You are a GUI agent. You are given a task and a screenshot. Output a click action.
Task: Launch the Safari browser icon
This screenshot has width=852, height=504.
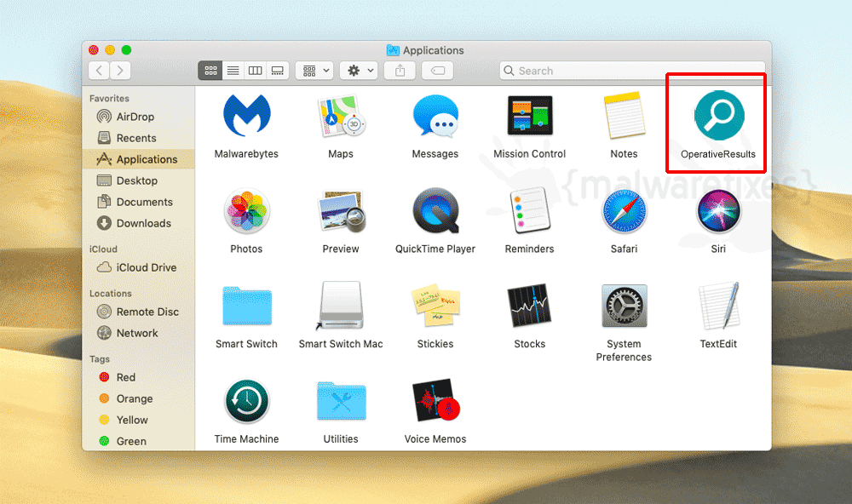click(x=624, y=211)
